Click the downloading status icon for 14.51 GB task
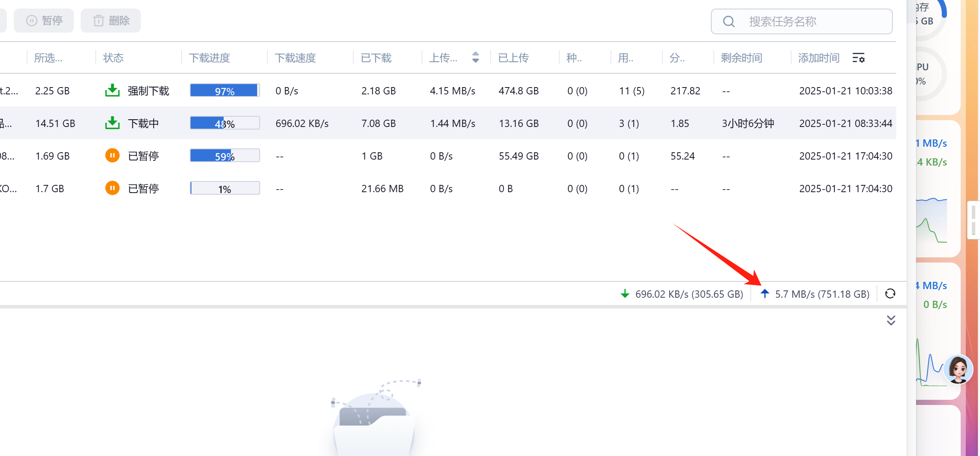This screenshot has height=456, width=980. (112, 123)
